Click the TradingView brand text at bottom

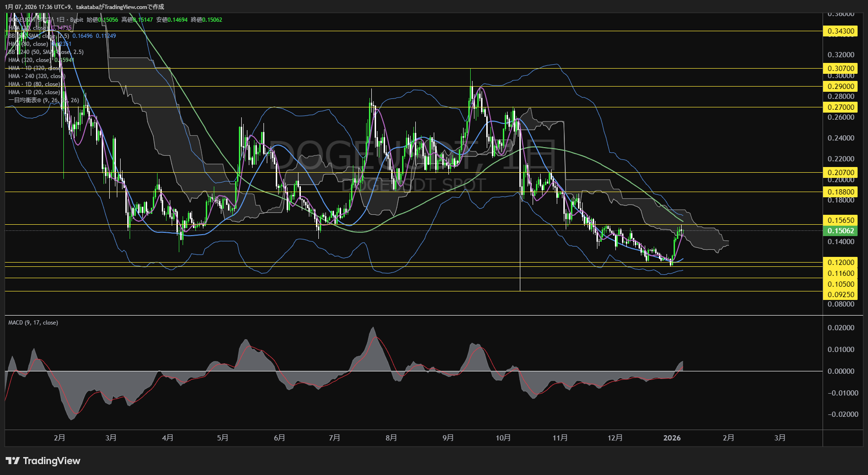52,461
